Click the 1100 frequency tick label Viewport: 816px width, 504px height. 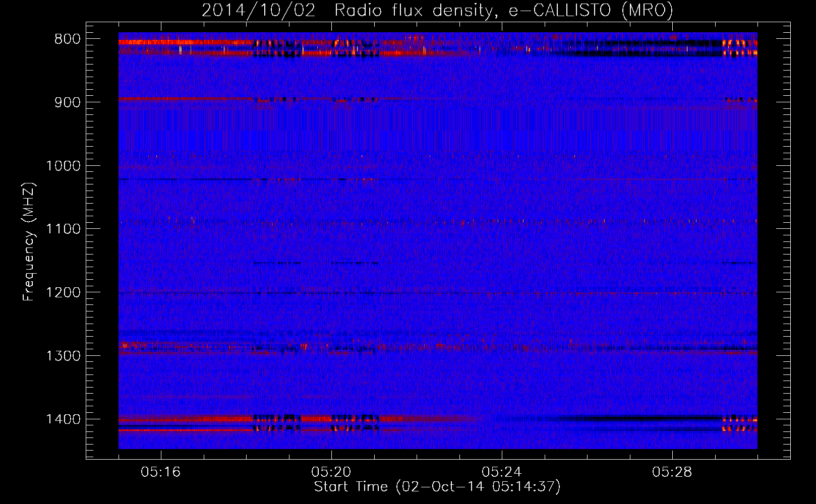pyautogui.click(x=63, y=229)
